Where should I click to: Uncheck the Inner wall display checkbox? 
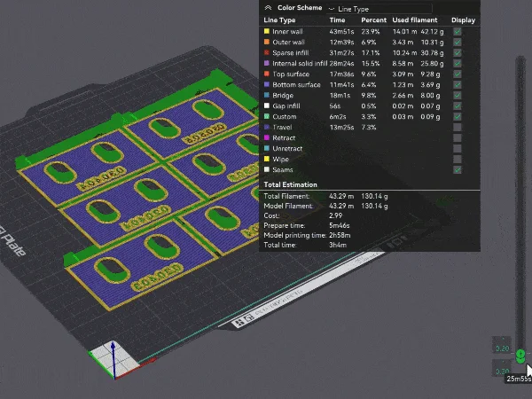(x=457, y=32)
